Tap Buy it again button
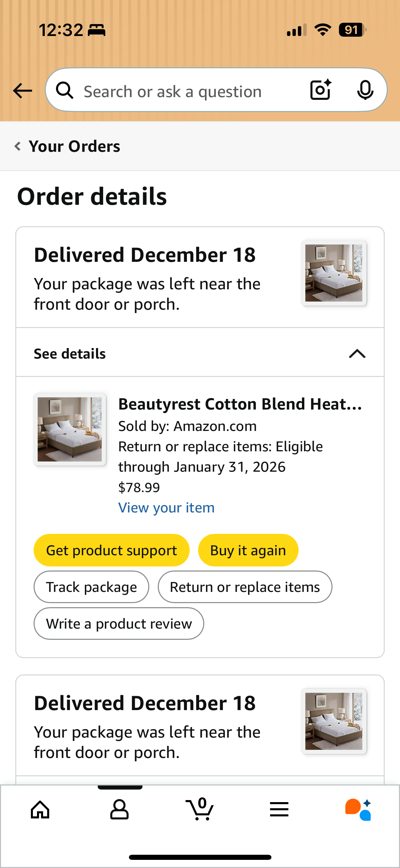The height and width of the screenshot is (868, 400). coord(248,550)
